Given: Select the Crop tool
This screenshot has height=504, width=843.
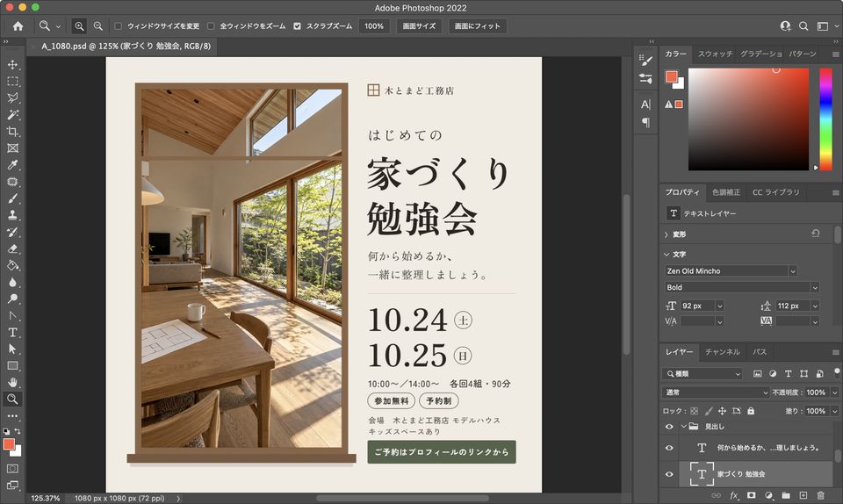Looking at the screenshot, I should pyautogui.click(x=12, y=132).
